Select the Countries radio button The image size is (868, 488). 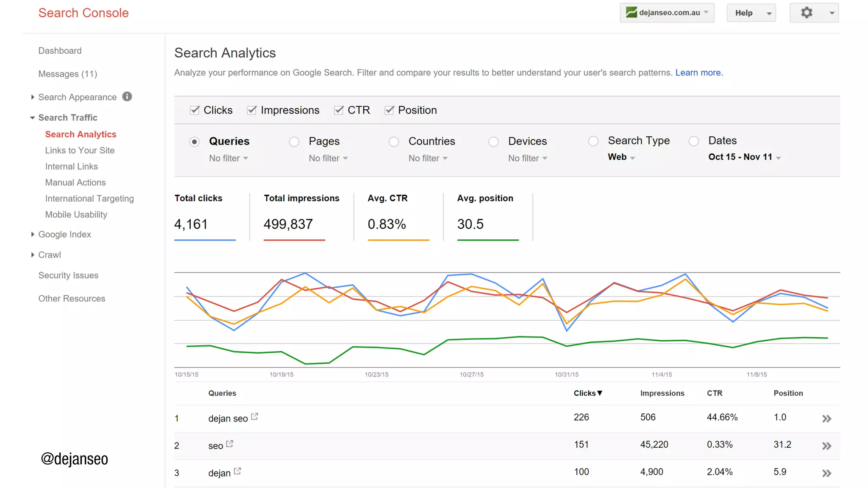coord(394,141)
